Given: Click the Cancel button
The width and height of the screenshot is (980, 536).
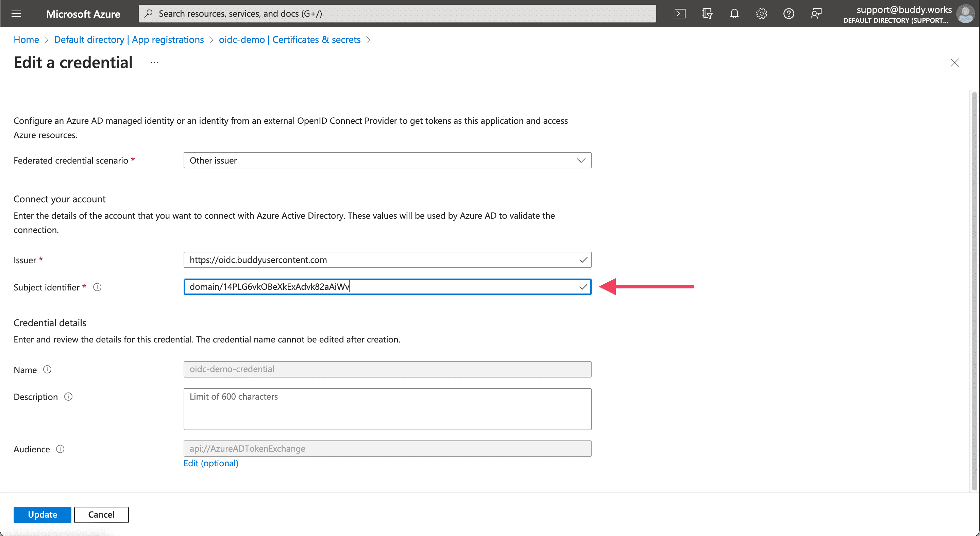Looking at the screenshot, I should [x=101, y=514].
